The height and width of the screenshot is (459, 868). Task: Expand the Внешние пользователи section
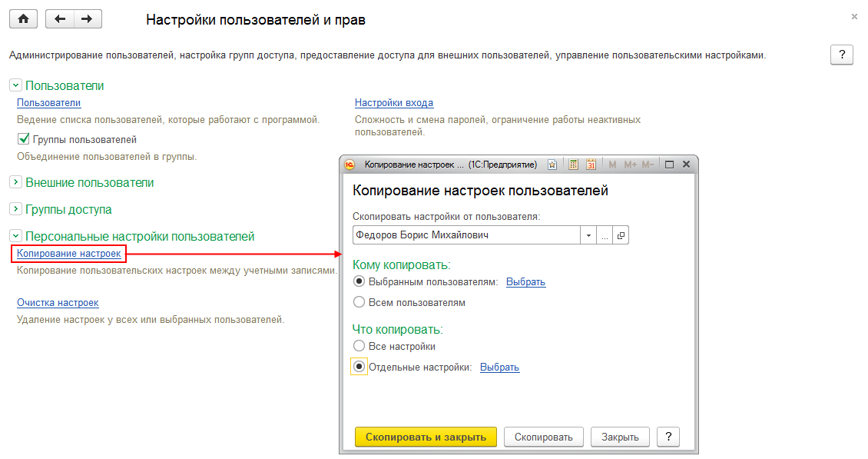point(15,182)
